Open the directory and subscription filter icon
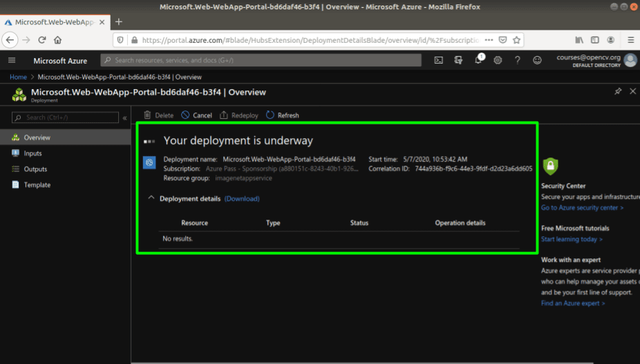This screenshot has width=640, height=364. click(x=458, y=60)
